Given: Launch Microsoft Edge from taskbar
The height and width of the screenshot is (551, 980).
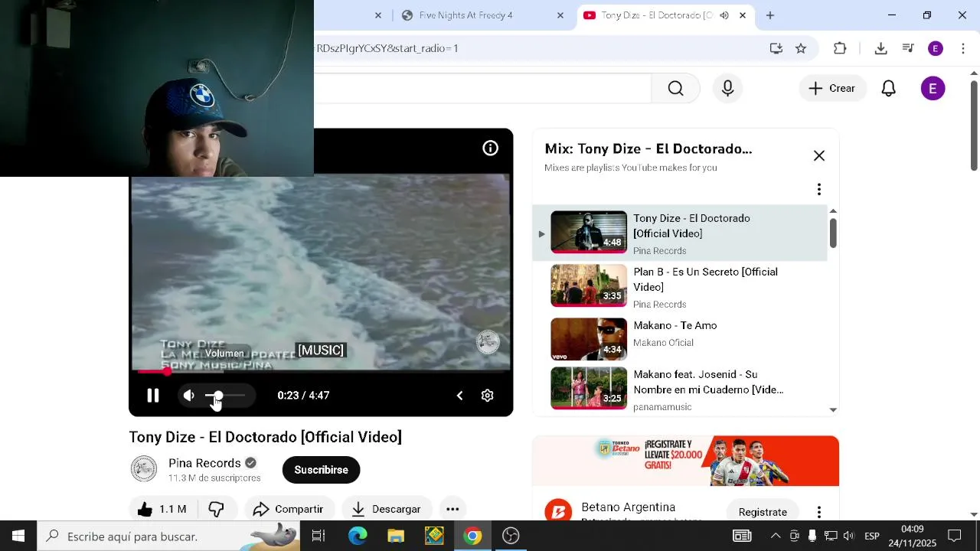Looking at the screenshot, I should pos(358,536).
